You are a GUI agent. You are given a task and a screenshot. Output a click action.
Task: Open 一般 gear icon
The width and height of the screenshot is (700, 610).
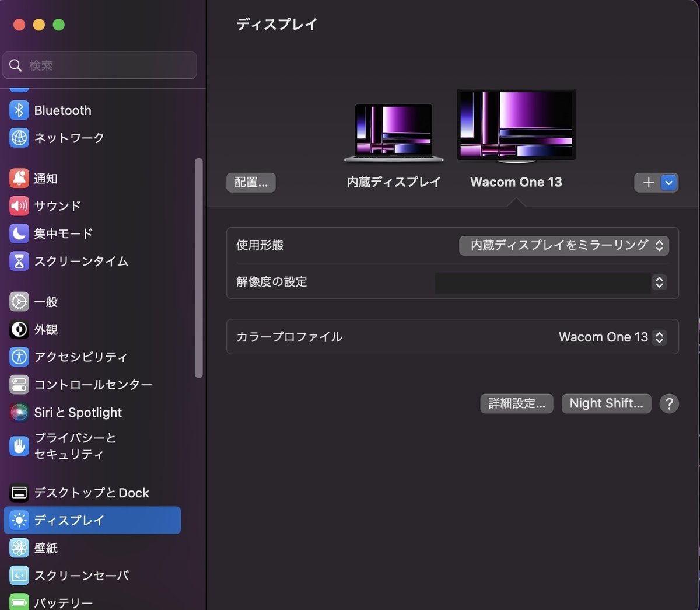(19, 302)
